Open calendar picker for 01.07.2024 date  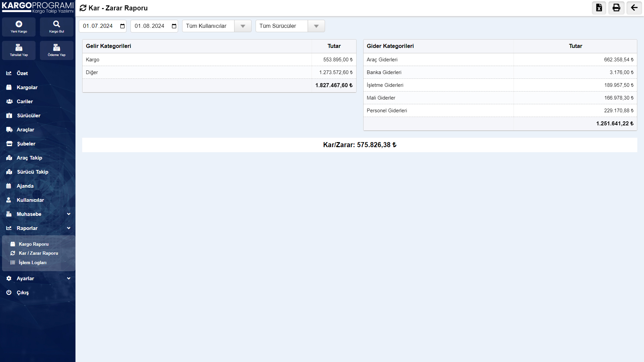pos(122,26)
